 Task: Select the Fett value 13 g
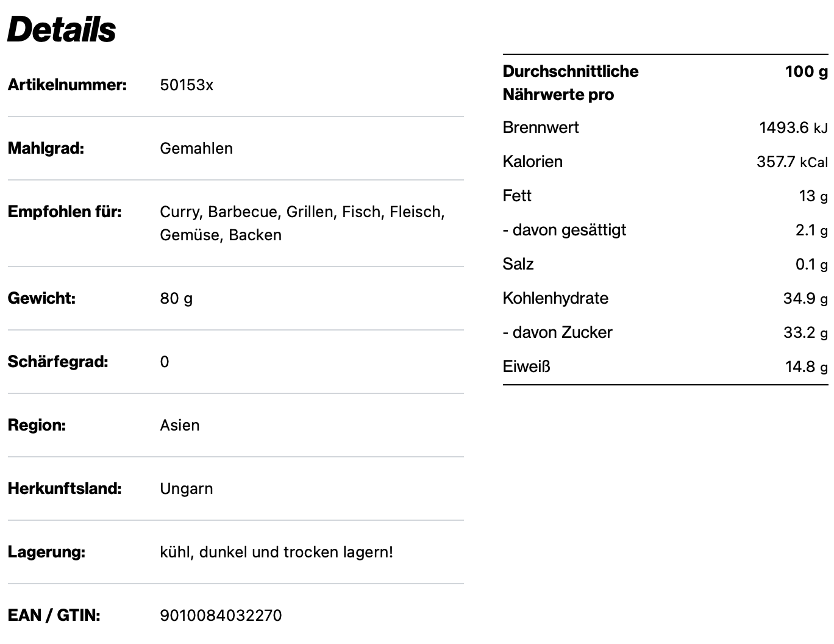(813, 196)
